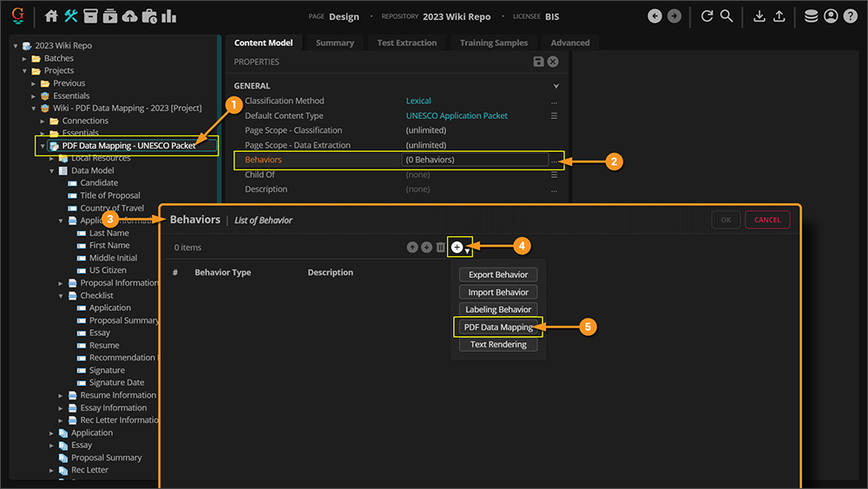Screen dimensions: 868x489
Task: Click the Design tools wrench icon
Action: pos(71,16)
